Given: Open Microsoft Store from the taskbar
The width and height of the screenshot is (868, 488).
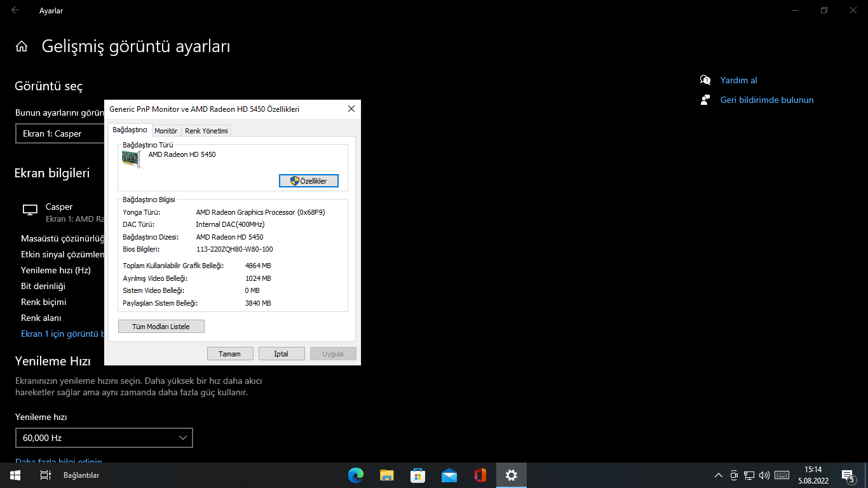Looking at the screenshot, I should click(x=417, y=475).
